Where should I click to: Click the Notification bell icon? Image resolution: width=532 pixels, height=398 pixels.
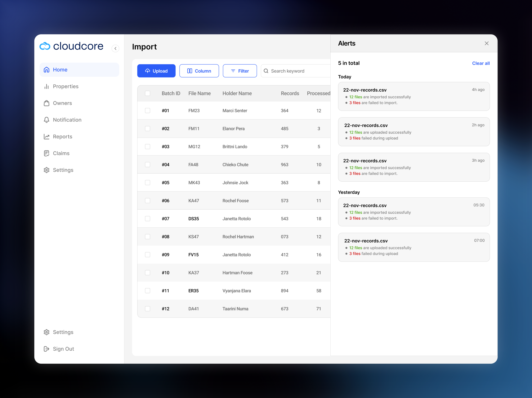pos(46,120)
